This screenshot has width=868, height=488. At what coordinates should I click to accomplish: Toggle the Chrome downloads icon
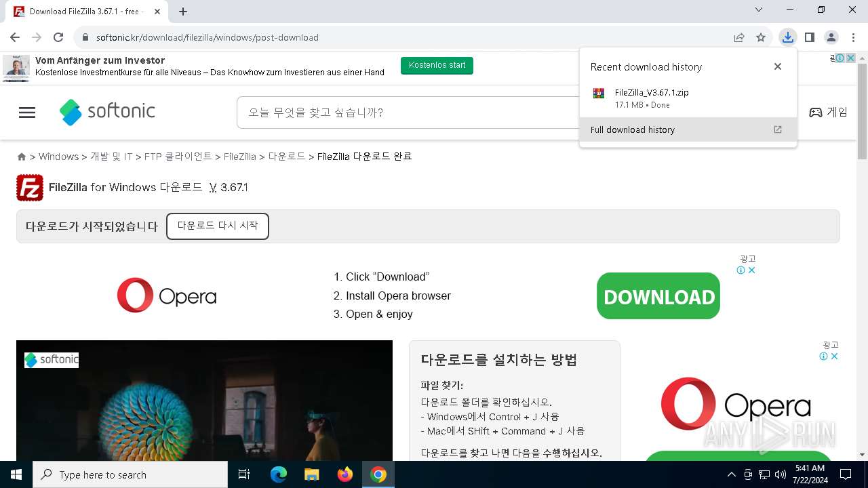click(787, 37)
